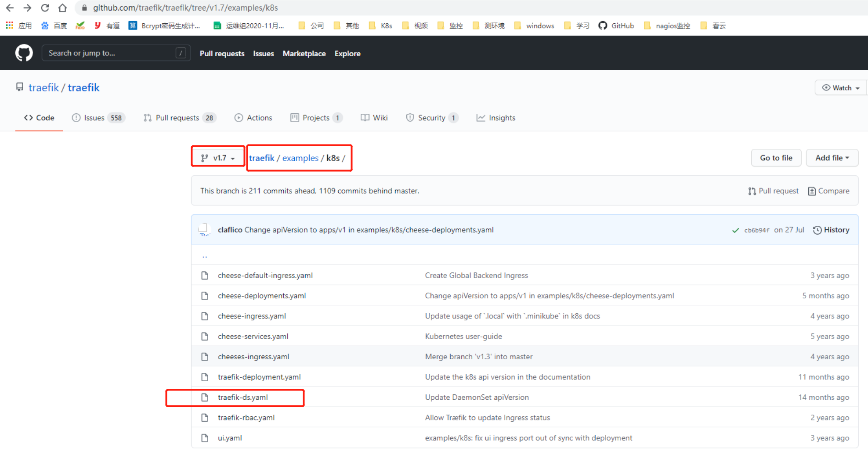Open traefik-deployment.yaml file

[259, 377]
